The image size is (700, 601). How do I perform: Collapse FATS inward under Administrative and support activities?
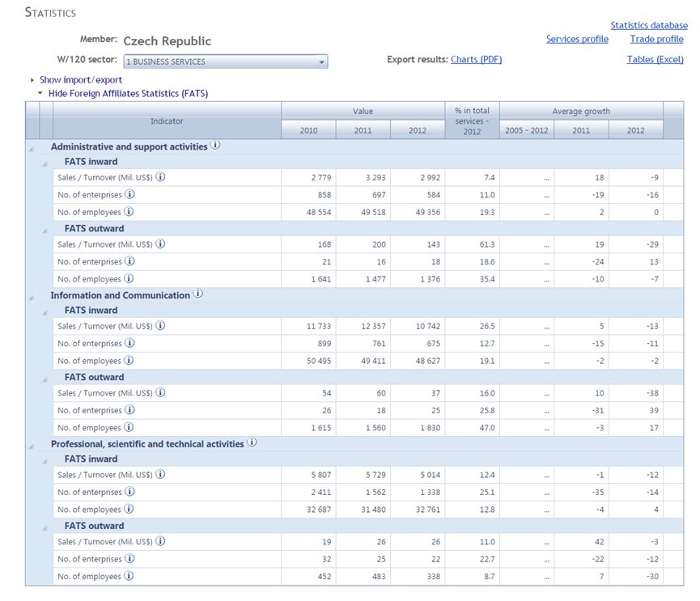coord(45,164)
